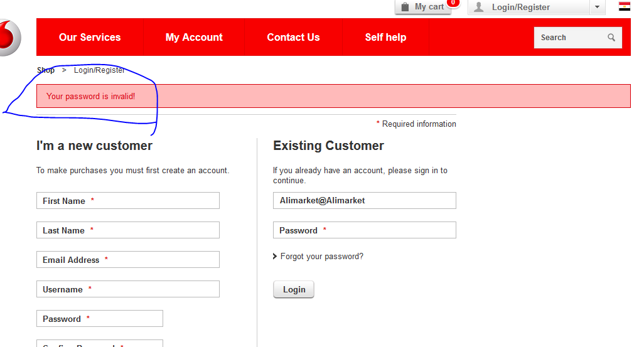Expand the Forgot your password link
644x347 pixels.
tap(321, 257)
